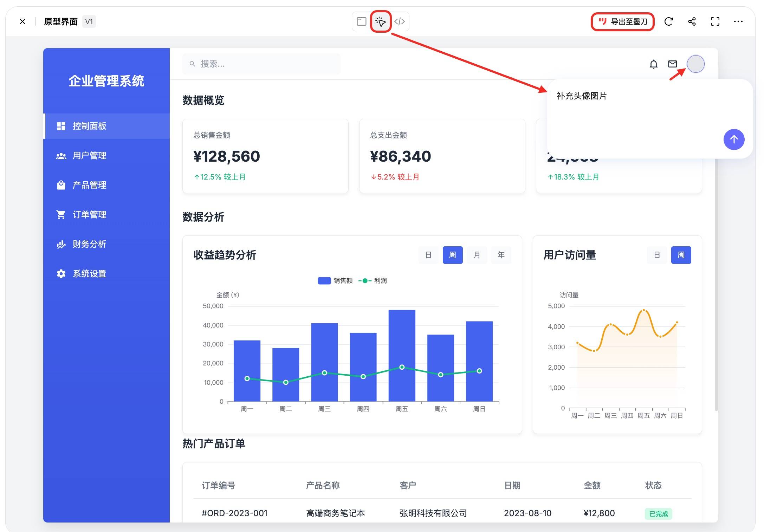Click the 日期 column header

click(x=512, y=486)
